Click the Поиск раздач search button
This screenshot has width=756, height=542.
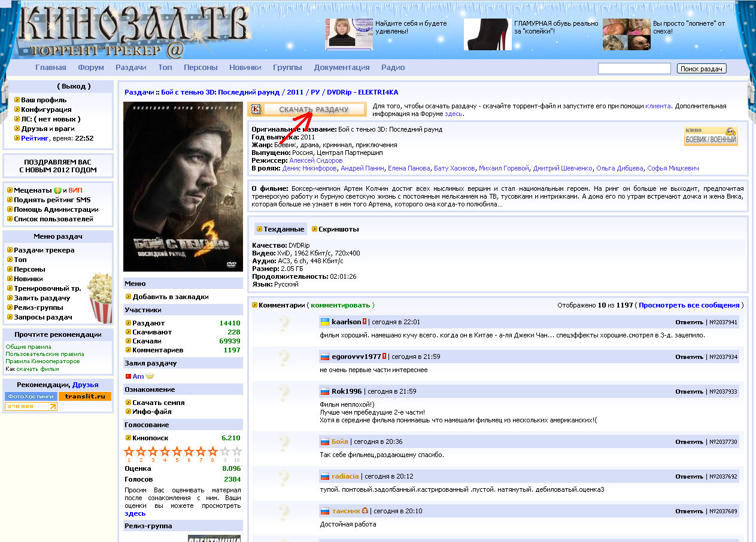click(x=702, y=69)
